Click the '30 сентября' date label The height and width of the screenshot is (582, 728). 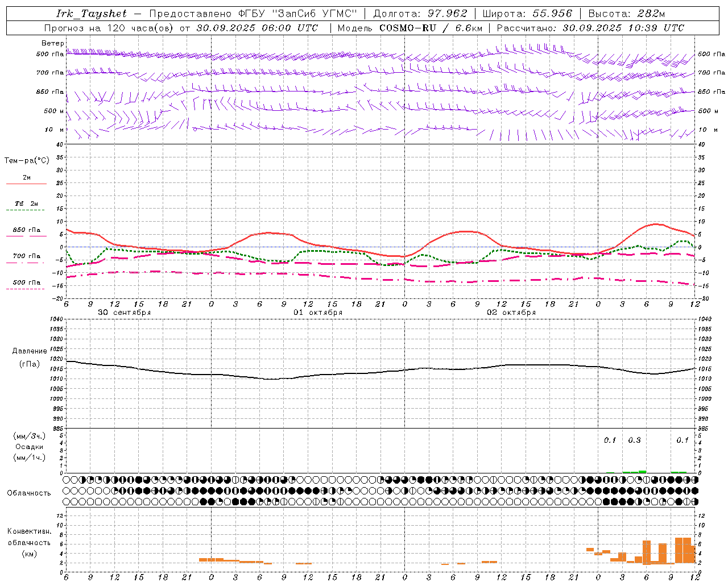(125, 313)
